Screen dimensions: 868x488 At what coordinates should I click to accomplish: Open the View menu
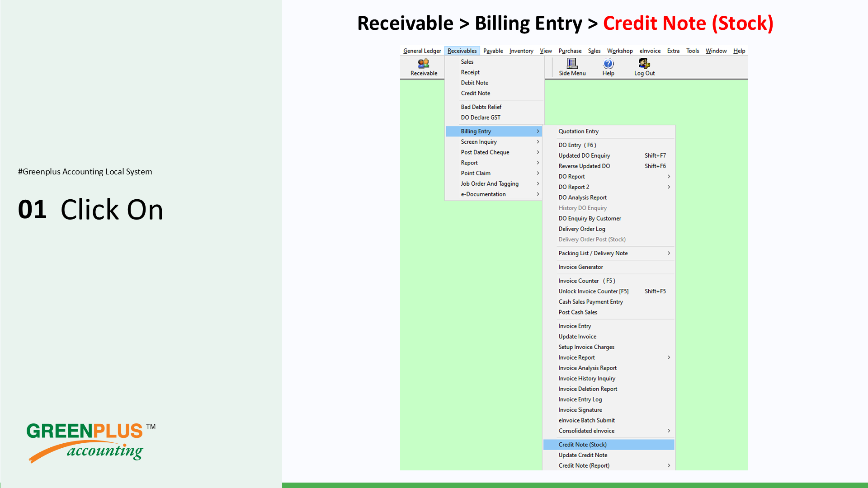(546, 51)
